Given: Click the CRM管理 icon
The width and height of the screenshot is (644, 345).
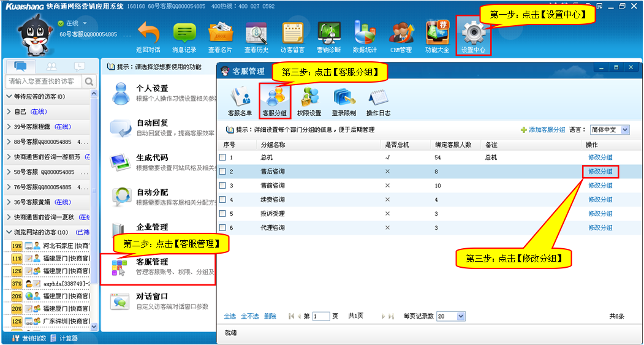Looking at the screenshot, I should point(401,34).
